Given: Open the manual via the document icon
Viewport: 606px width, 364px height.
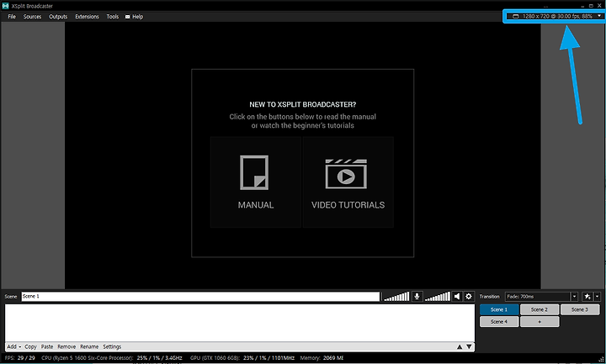Looking at the screenshot, I should 254,172.
